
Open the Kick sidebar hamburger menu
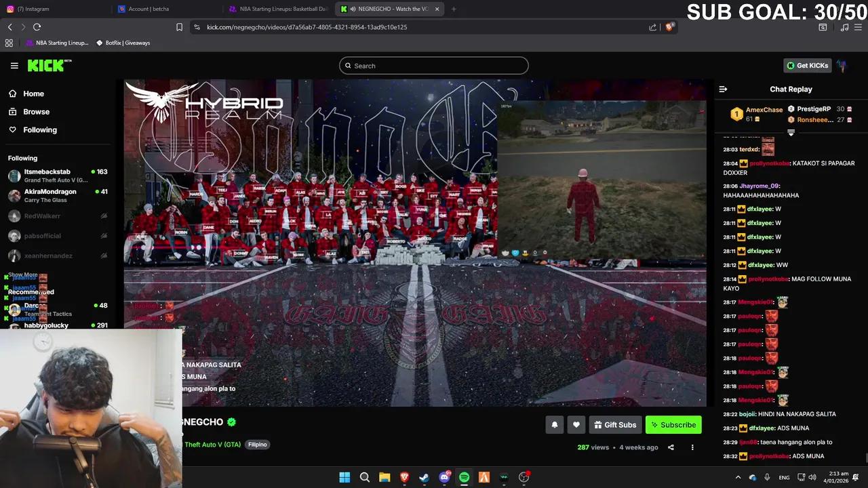(x=14, y=66)
